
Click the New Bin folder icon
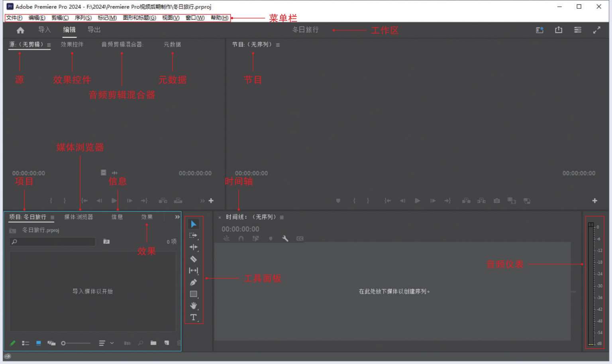click(153, 343)
